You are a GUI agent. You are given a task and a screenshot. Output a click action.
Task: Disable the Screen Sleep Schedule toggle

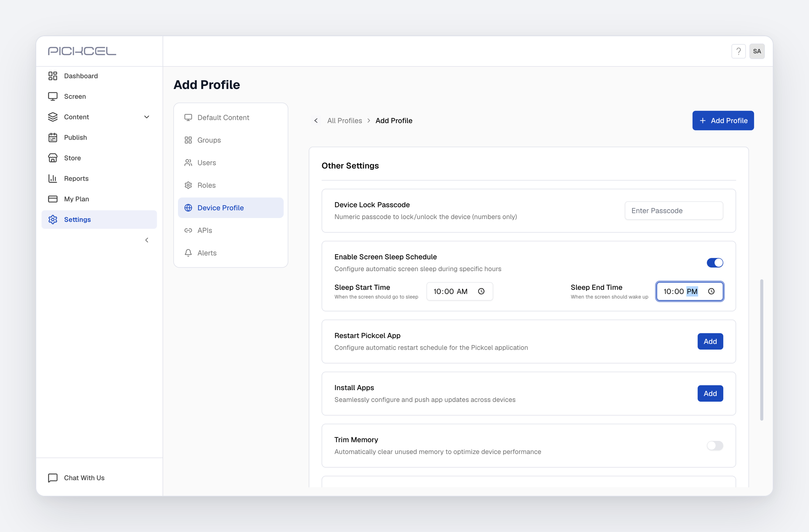pyautogui.click(x=715, y=263)
